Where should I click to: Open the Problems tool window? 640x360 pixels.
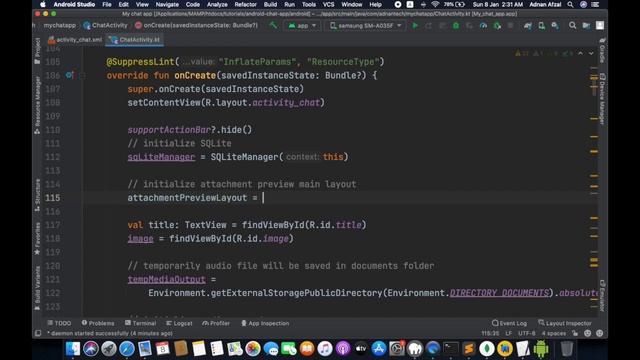point(98,323)
